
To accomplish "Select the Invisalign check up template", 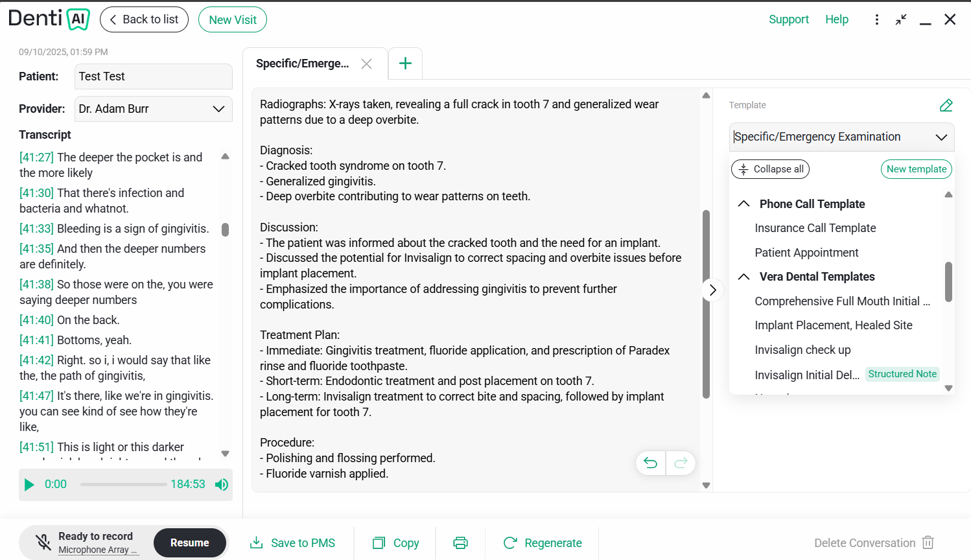I will (x=802, y=350).
